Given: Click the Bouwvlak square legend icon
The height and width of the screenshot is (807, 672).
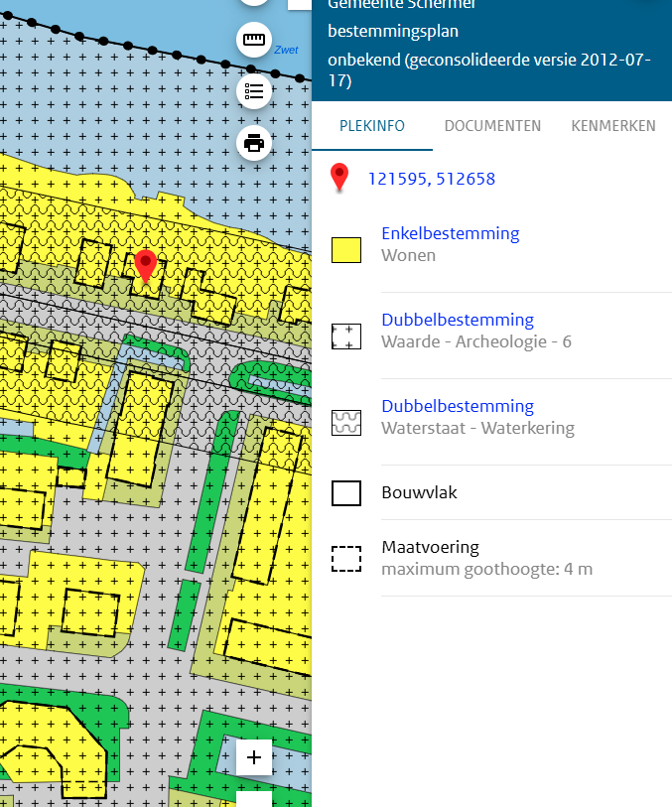Looking at the screenshot, I should click(345, 492).
